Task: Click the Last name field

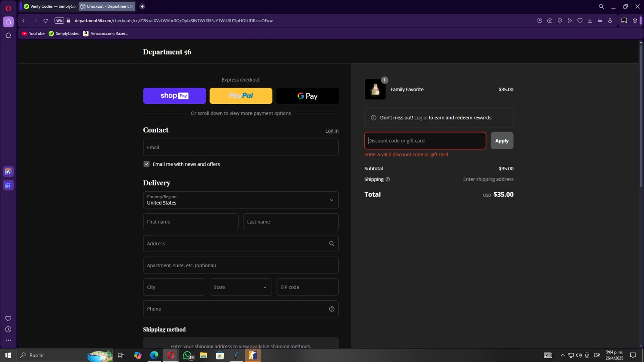Action: tap(291, 222)
